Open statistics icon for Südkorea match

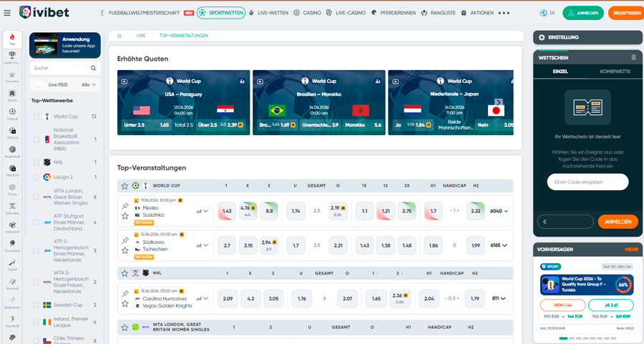coord(199,245)
